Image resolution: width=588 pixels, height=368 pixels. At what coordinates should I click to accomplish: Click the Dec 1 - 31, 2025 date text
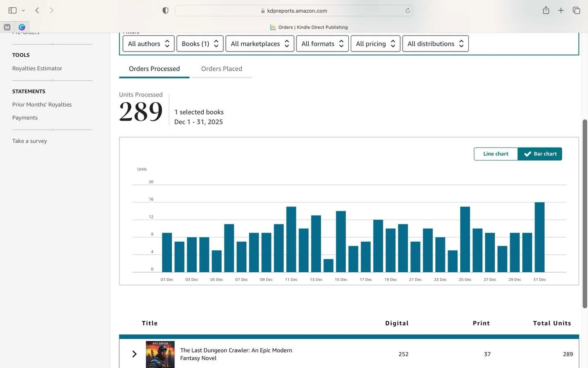198,122
